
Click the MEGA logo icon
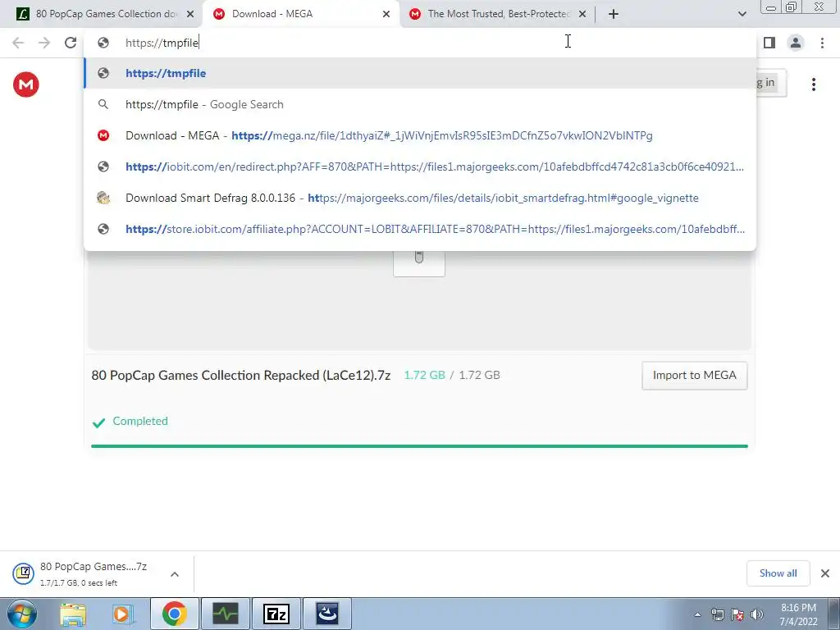pyautogui.click(x=25, y=84)
